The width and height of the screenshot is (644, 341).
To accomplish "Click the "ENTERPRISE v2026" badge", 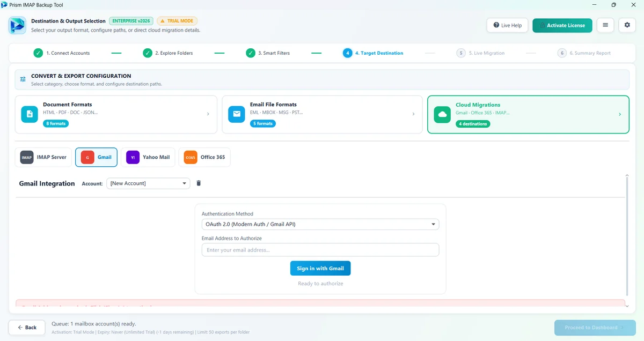I will (131, 21).
